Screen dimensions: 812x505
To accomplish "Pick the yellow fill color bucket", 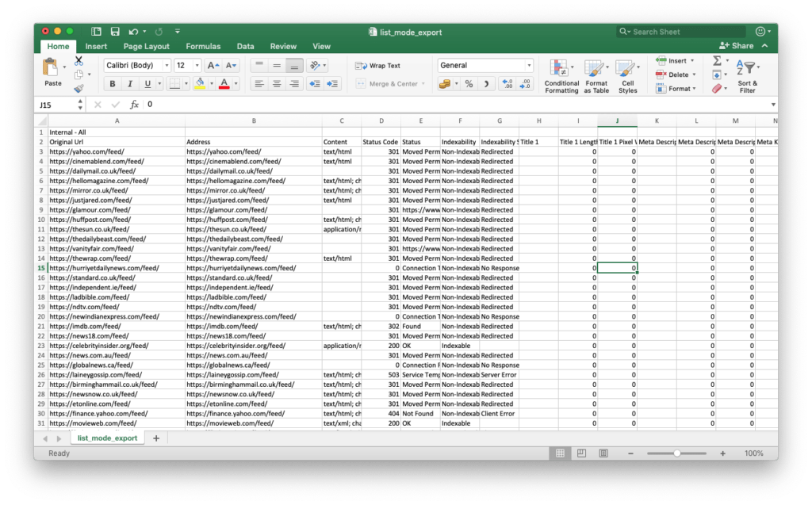I will click(200, 83).
